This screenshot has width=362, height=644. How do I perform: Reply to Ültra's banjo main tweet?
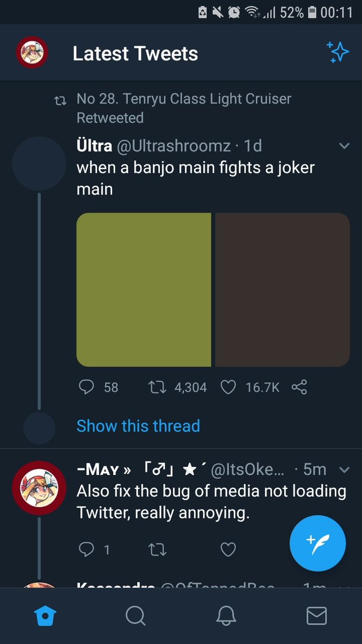click(87, 387)
